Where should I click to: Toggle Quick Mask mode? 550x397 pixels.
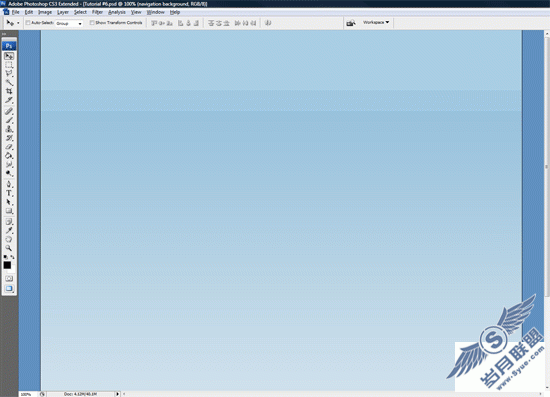pyautogui.click(x=9, y=278)
